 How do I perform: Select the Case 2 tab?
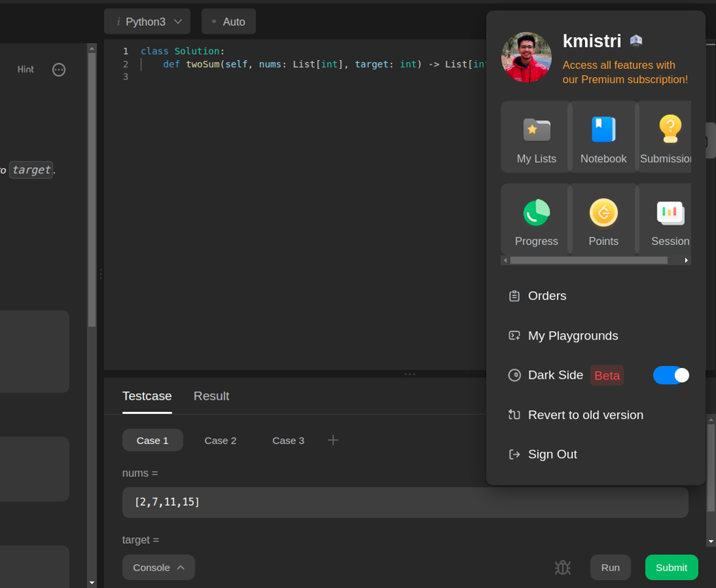click(220, 440)
